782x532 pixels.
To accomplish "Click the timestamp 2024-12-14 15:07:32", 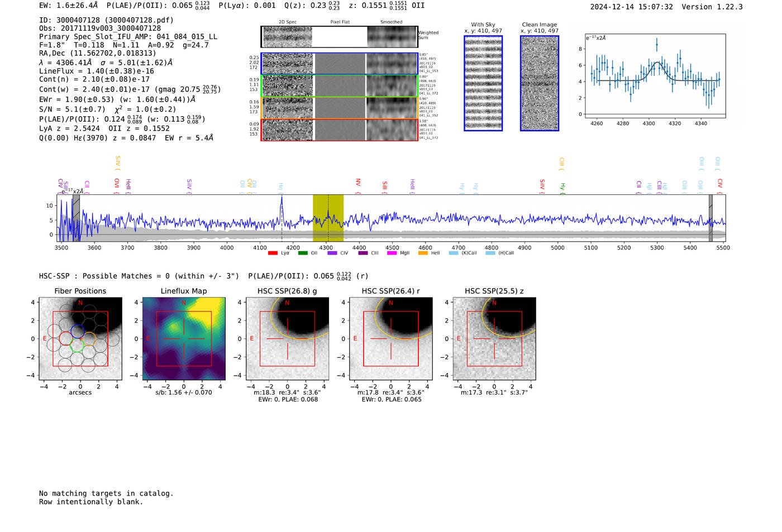I will point(632,7).
